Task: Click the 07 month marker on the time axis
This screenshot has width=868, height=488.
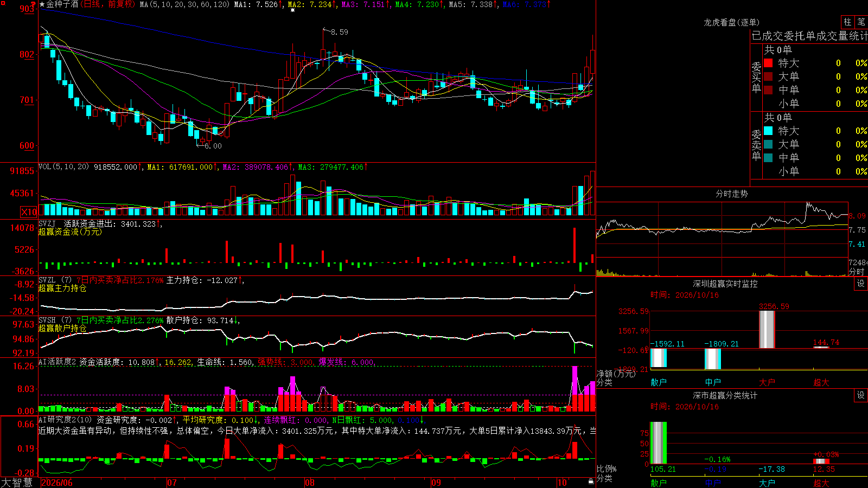Action: pos(172,483)
